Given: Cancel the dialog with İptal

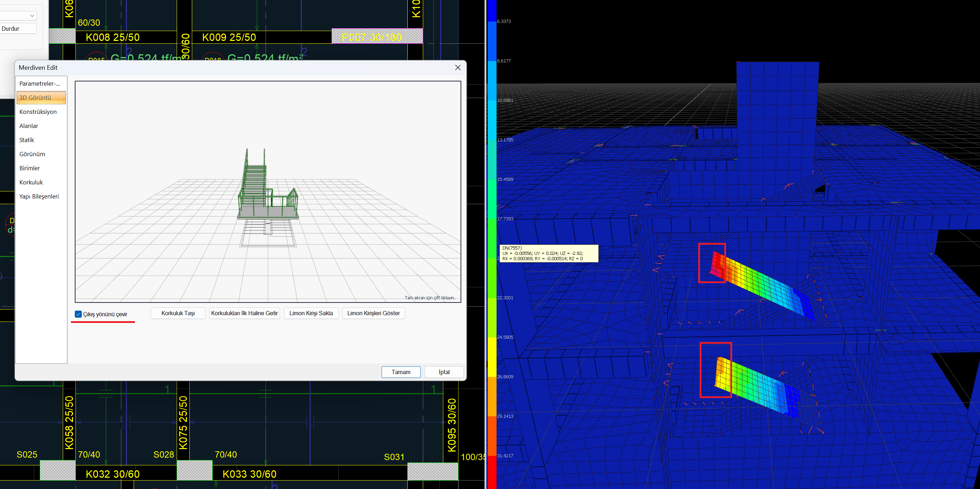Looking at the screenshot, I should (x=444, y=372).
